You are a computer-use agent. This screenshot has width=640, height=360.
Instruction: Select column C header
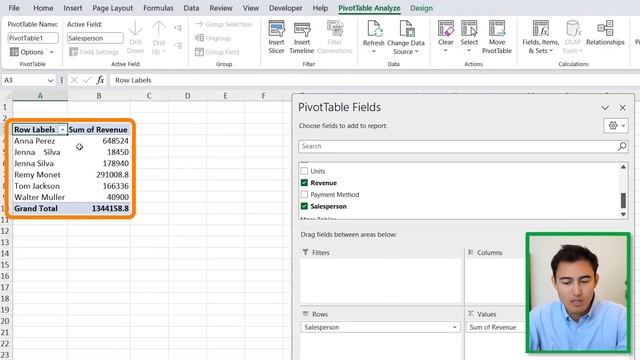149,96
